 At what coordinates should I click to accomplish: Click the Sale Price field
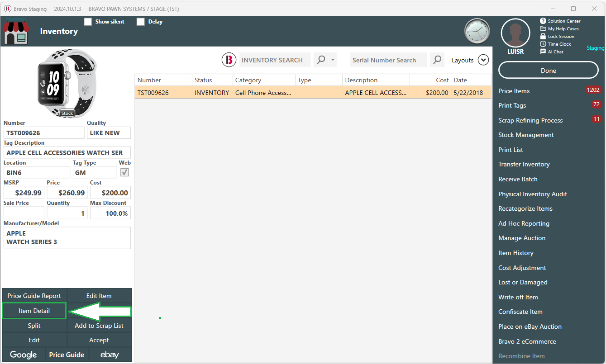(24, 213)
